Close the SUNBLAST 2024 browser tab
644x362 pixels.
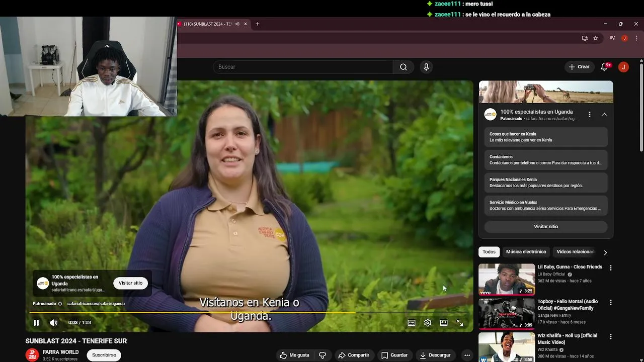pyautogui.click(x=246, y=24)
